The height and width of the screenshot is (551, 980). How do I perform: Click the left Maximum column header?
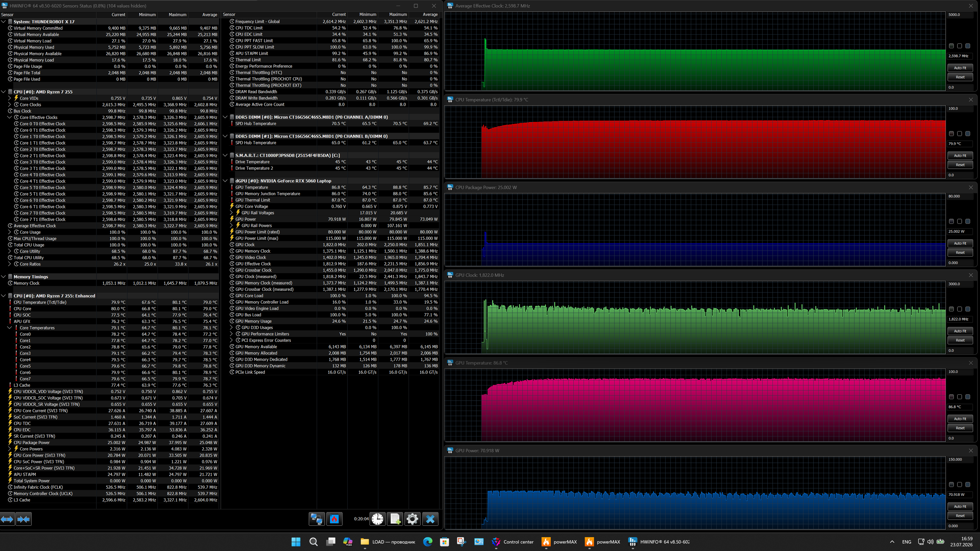tap(173, 15)
